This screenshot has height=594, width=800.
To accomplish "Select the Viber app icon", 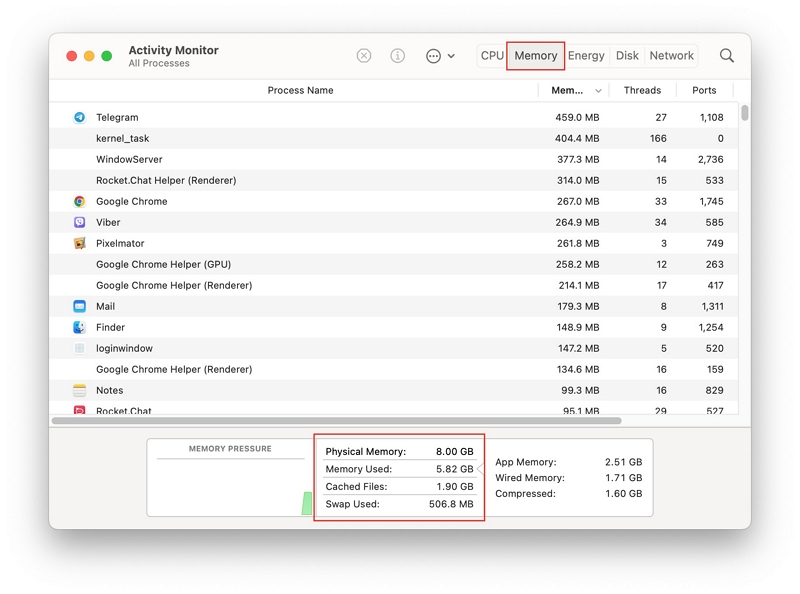I will 79,222.
